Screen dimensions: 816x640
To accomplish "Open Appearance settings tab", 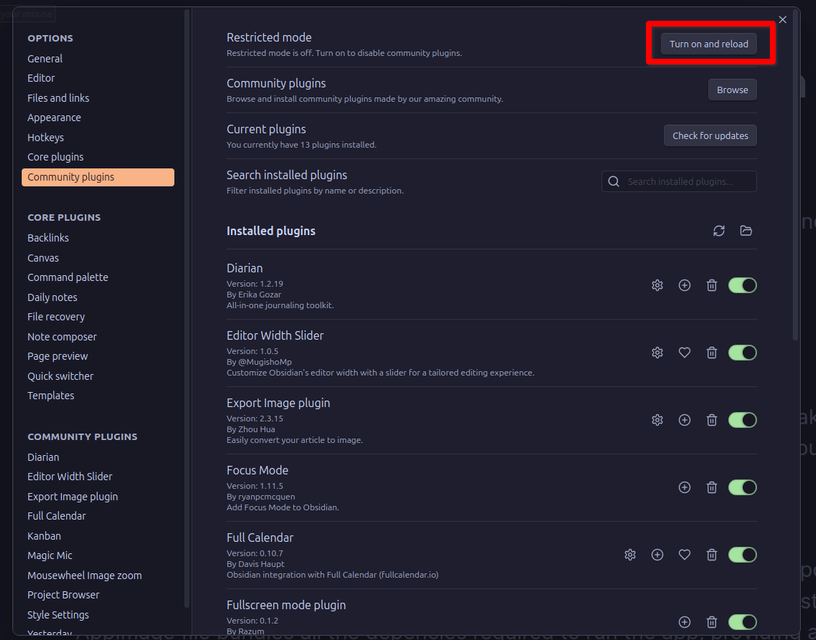I will tap(98, 118).
